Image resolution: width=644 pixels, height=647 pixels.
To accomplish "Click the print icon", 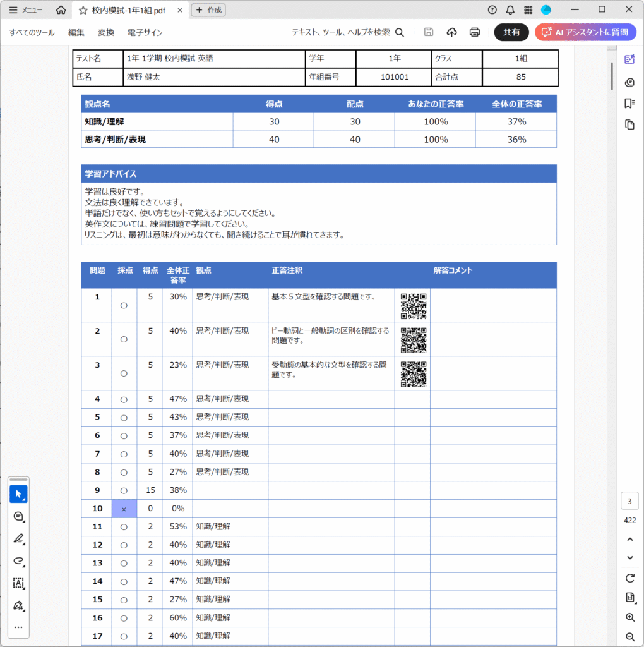I will (x=474, y=32).
